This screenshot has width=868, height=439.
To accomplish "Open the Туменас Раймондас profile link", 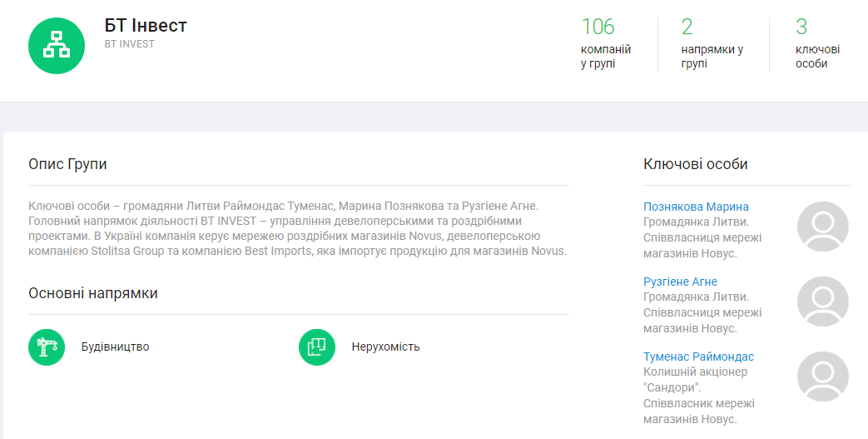I will click(x=698, y=357).
